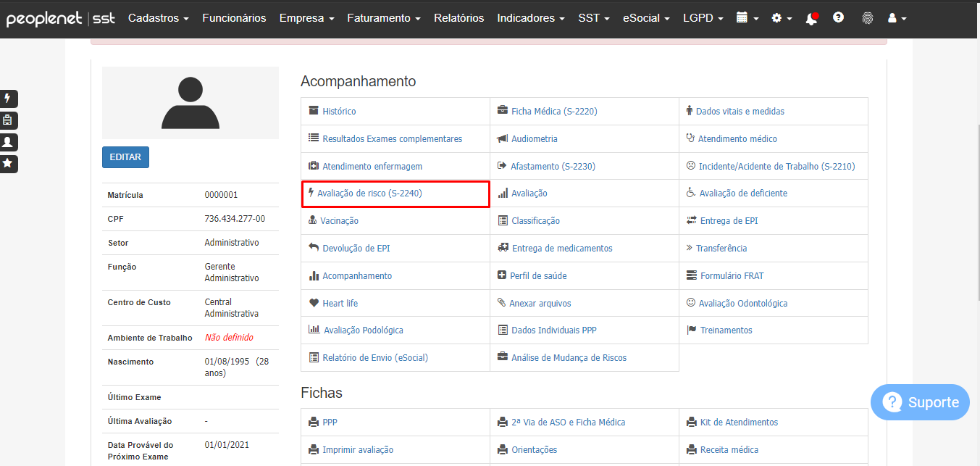The width and height of the screenshot is (980, 466).
Task: Open the notifications bell icon
Action: pos(811,18)
